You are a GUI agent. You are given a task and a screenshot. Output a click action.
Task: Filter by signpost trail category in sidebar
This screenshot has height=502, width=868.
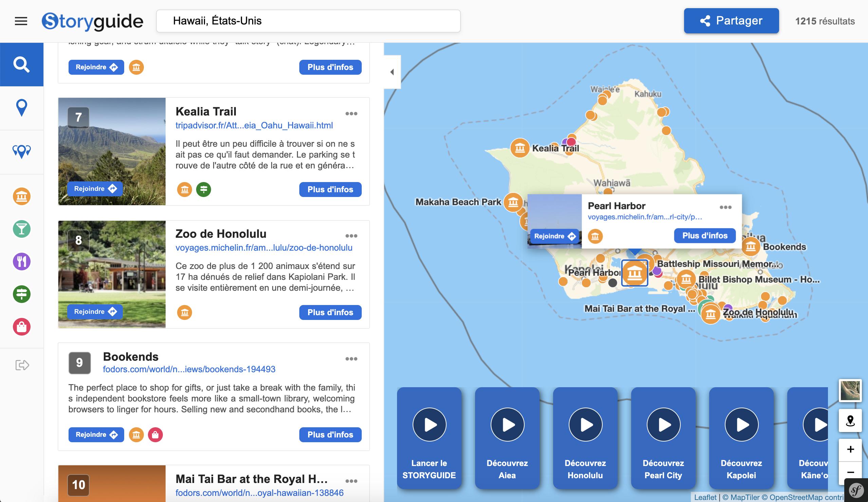tap(22, 294)
